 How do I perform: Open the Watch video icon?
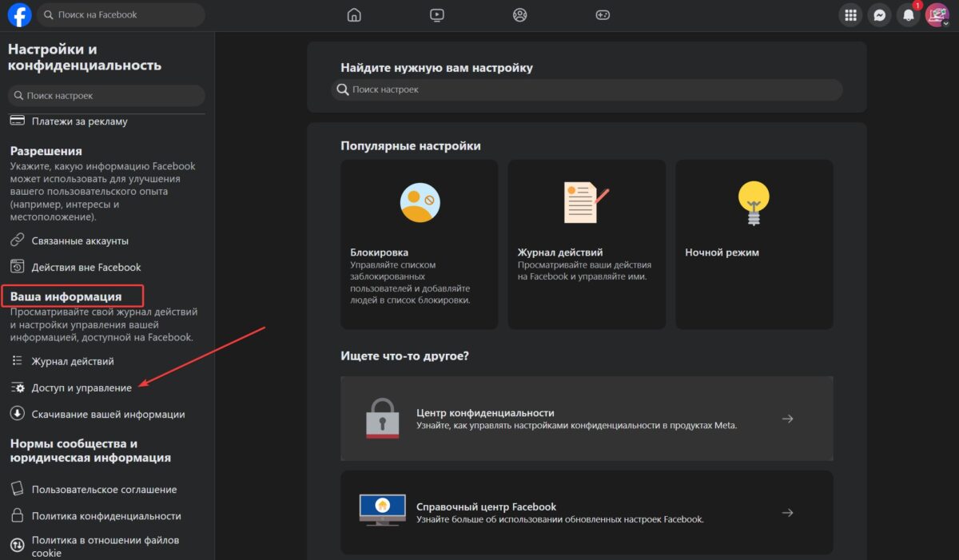(436, 14)
